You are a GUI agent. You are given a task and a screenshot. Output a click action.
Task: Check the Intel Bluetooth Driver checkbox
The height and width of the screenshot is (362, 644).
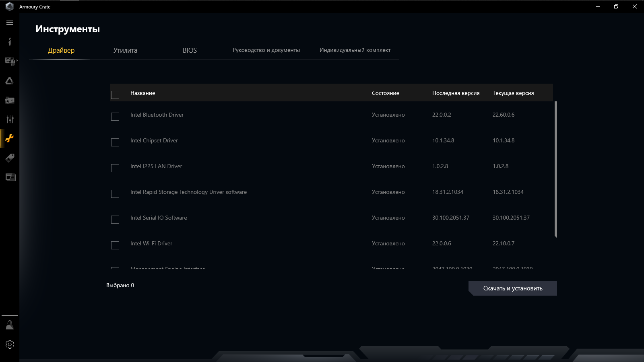pyautogui.click(x=115, y=117)
